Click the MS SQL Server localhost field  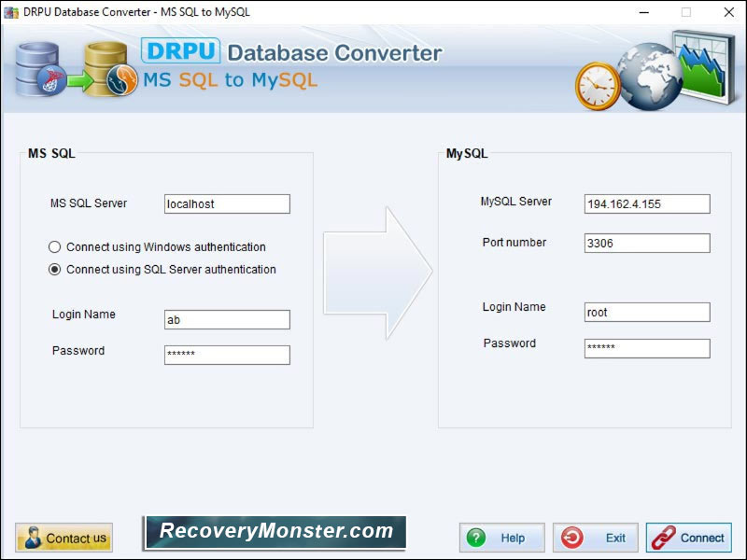227,203
